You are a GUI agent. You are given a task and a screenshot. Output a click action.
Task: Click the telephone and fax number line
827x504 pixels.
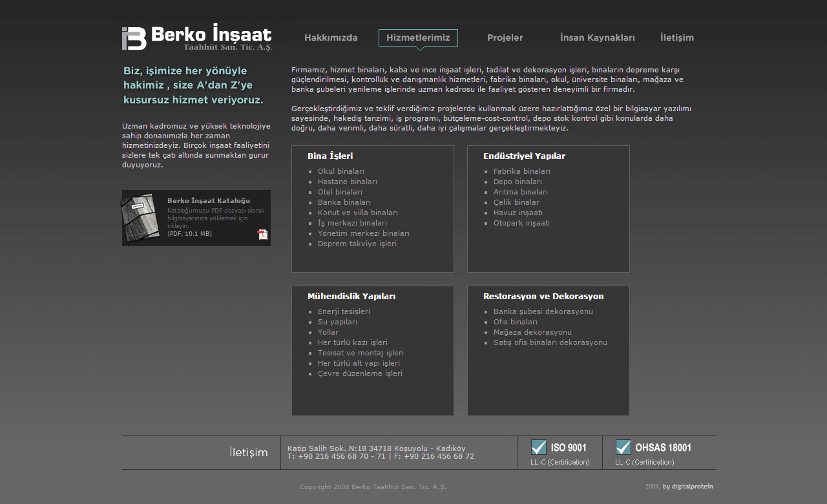(381, 456)
